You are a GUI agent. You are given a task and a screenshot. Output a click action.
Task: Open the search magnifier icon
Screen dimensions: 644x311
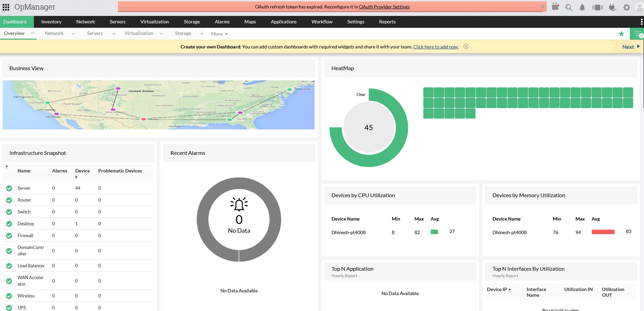coord(569,7)
